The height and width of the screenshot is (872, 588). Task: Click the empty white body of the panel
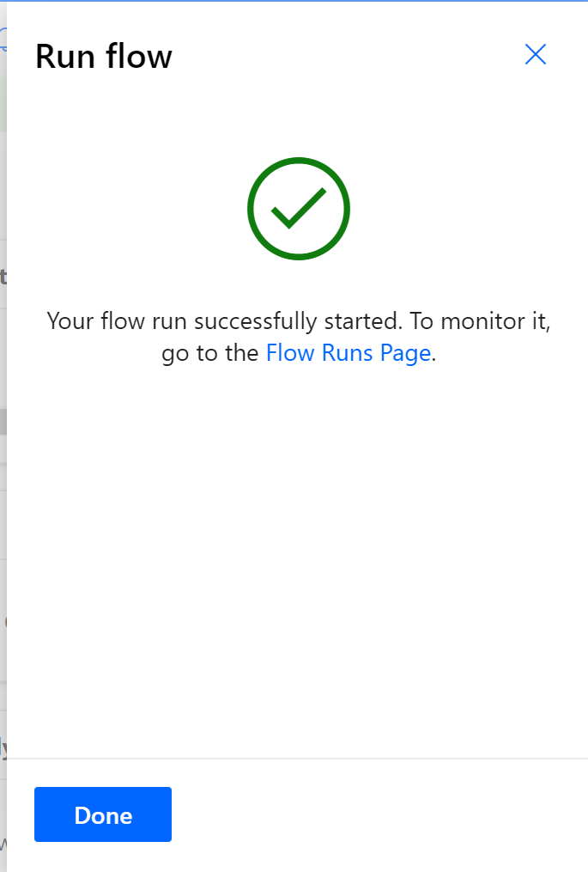[x=297, y=556]
